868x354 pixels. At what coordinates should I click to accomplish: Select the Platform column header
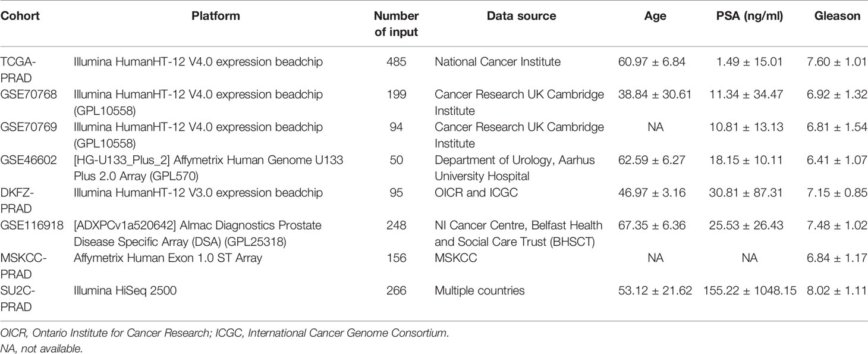pyautogui.click(x=216, y=17)
